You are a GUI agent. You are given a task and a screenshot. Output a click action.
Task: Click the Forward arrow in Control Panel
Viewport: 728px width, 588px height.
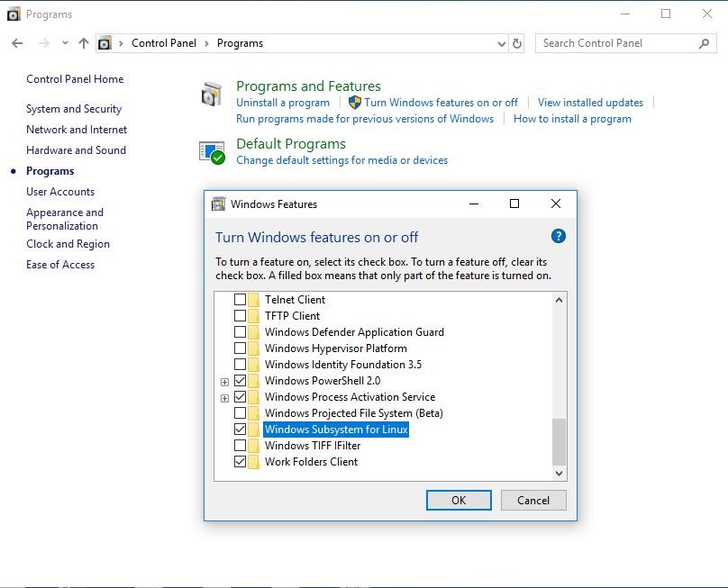(x=43, y=43)
